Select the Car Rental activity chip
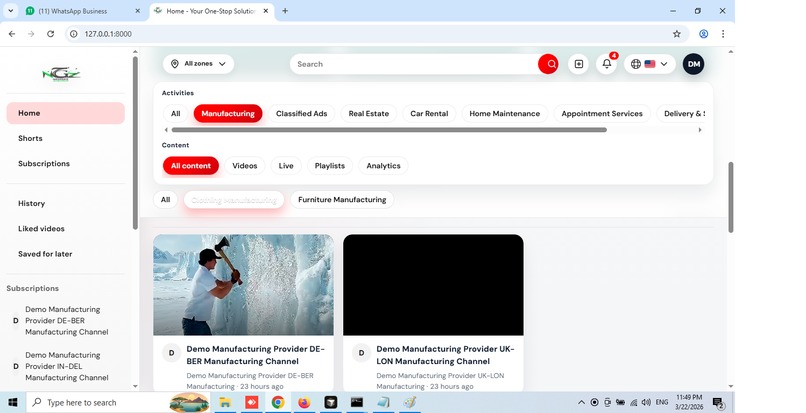The width and height of the screenshot is (806, 413). [x=429, y=114]
